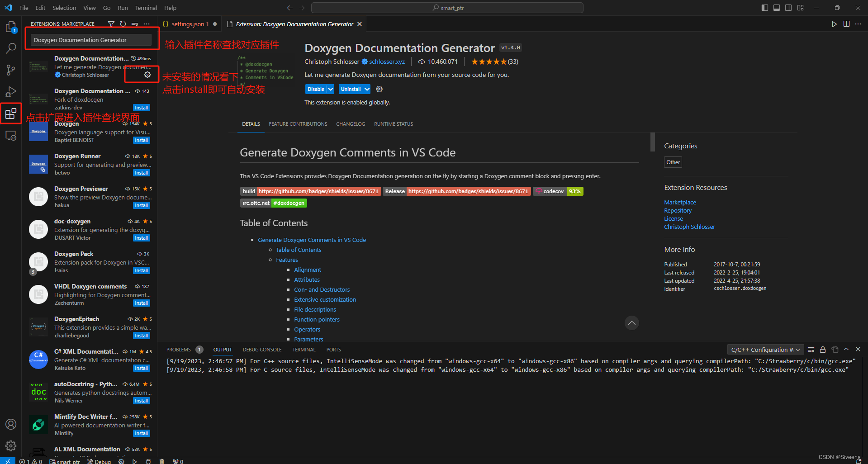Open output in editor icon
868x464 pixels.
pyautogui.click(x=835, y=350)
